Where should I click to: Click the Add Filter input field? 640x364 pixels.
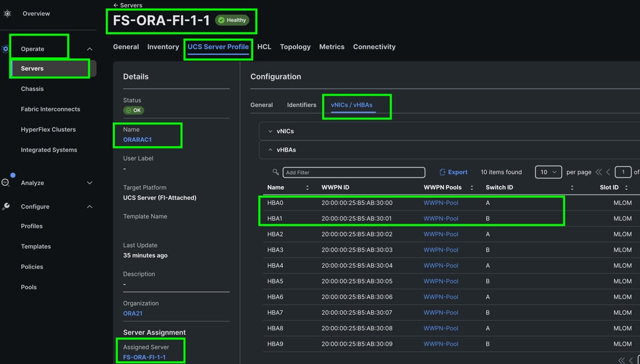[x=354, y=172]
